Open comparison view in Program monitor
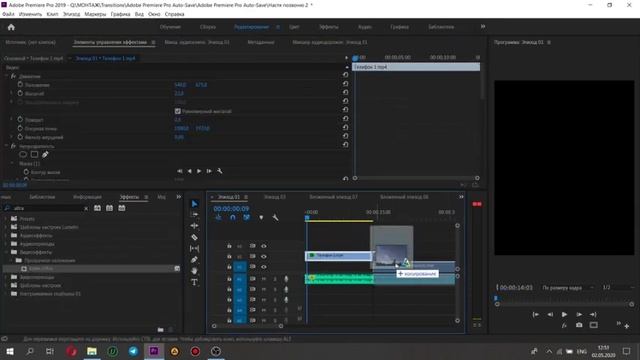640x360 pixels. 594,325
